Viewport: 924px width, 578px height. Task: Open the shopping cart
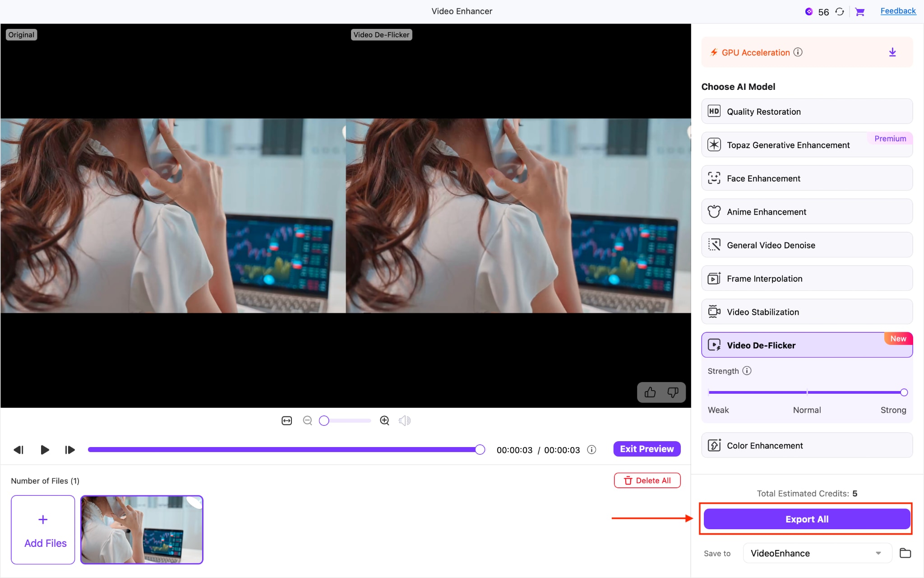(860, 12)
